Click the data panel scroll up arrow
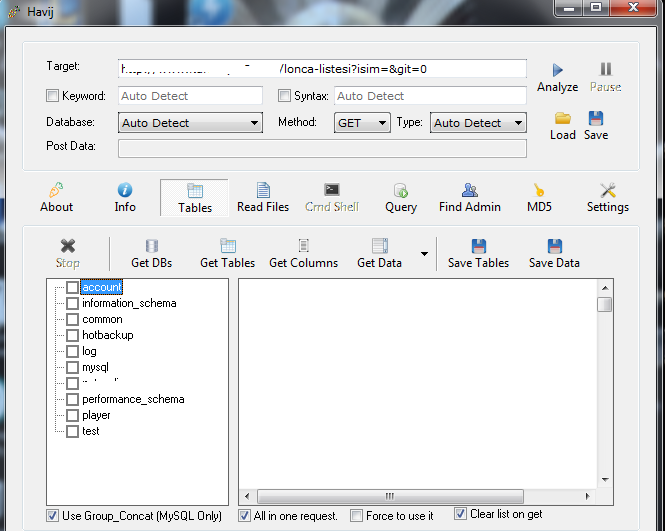The image size is (665, 531). tap(605, 288)
